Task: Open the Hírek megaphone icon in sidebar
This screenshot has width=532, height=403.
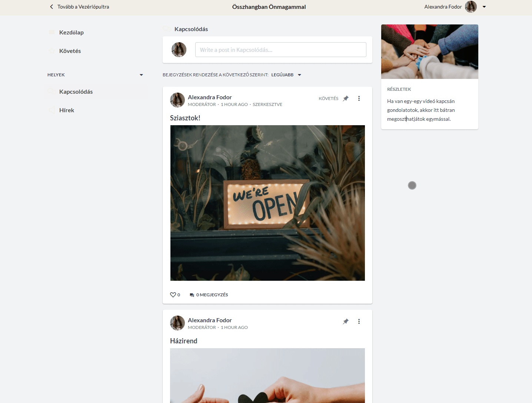Action: (x=52, y=110)
